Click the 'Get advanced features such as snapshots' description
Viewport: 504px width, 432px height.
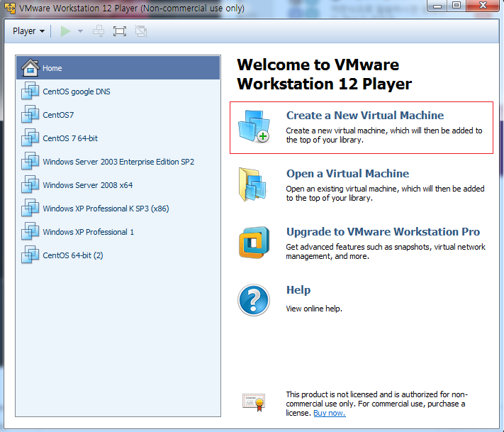pos(386,252)
